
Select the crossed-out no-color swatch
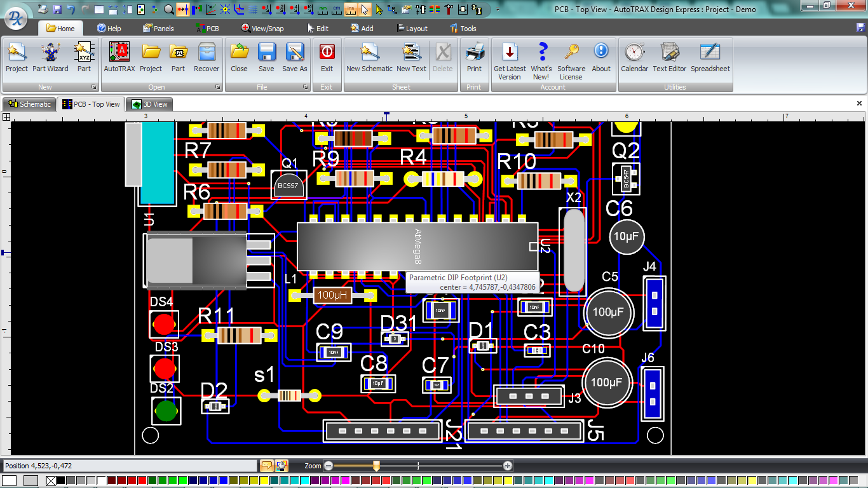pos(51,481)
